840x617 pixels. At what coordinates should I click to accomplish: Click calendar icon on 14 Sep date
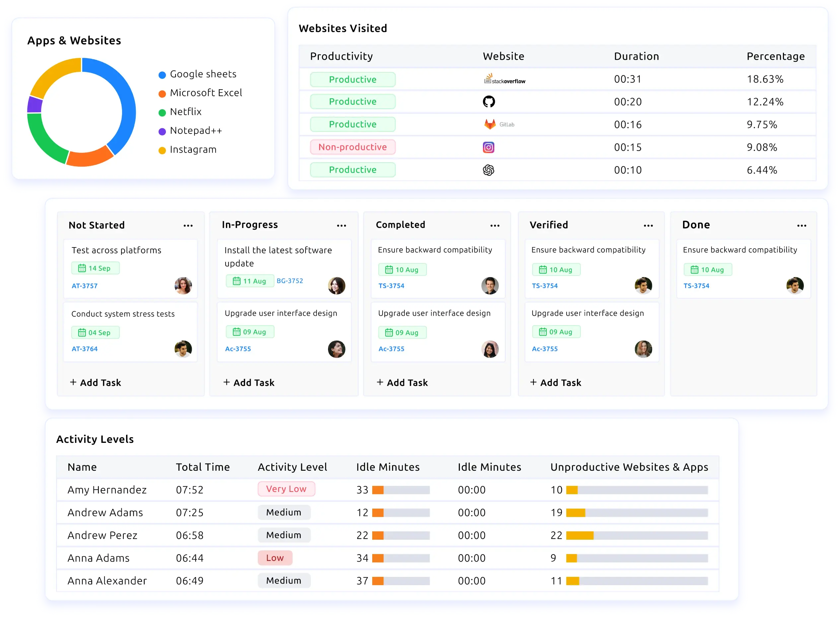[x=82, y=268]
